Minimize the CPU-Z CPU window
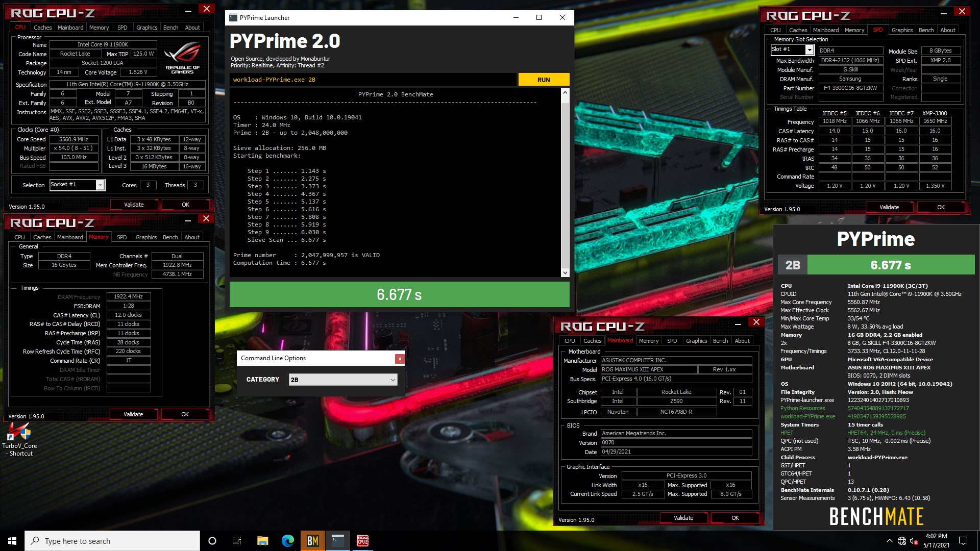Screen dimensions: 980x551 click(x=188, y=11)
